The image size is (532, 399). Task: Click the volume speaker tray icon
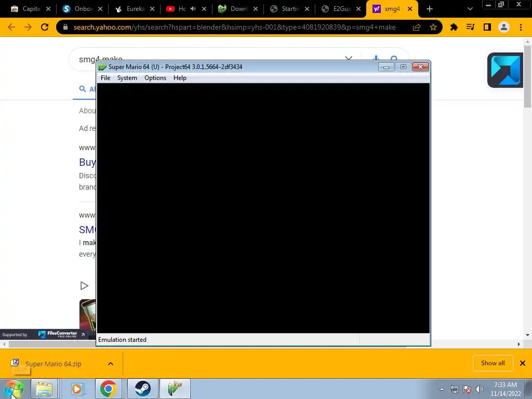point(479,389)
